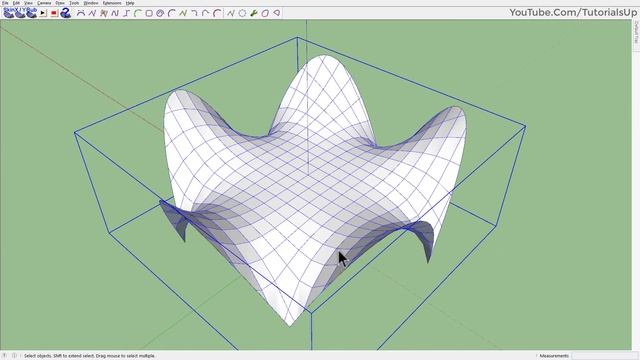This screenshot has height=360, width=640.
Task: Select the last teardrop loop icon in toolbar
Action: (276, 13)
